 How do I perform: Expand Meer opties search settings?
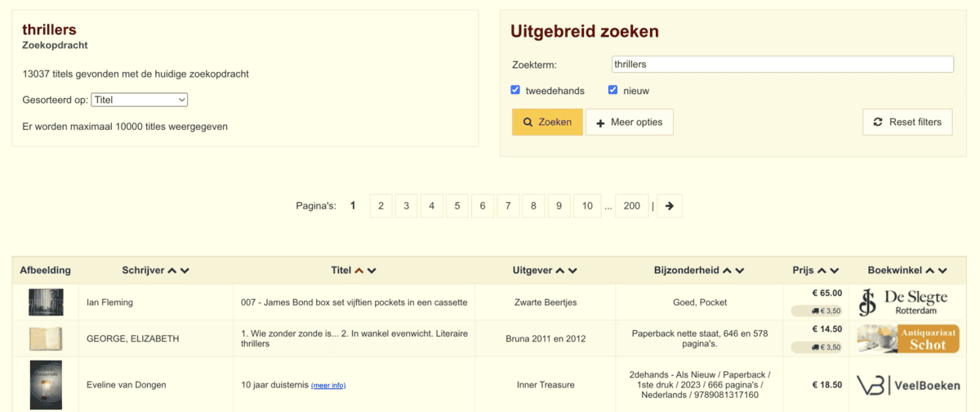[629, 123]
